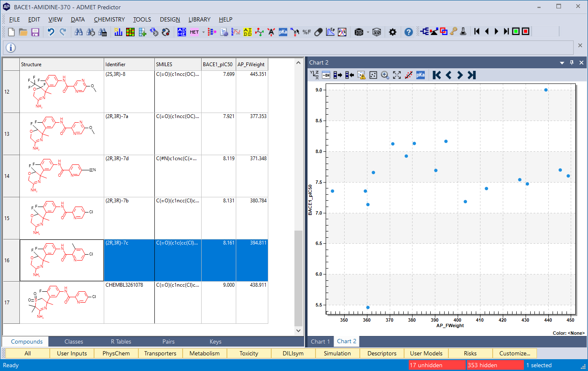Save the file with the purple disk icon

35,32
